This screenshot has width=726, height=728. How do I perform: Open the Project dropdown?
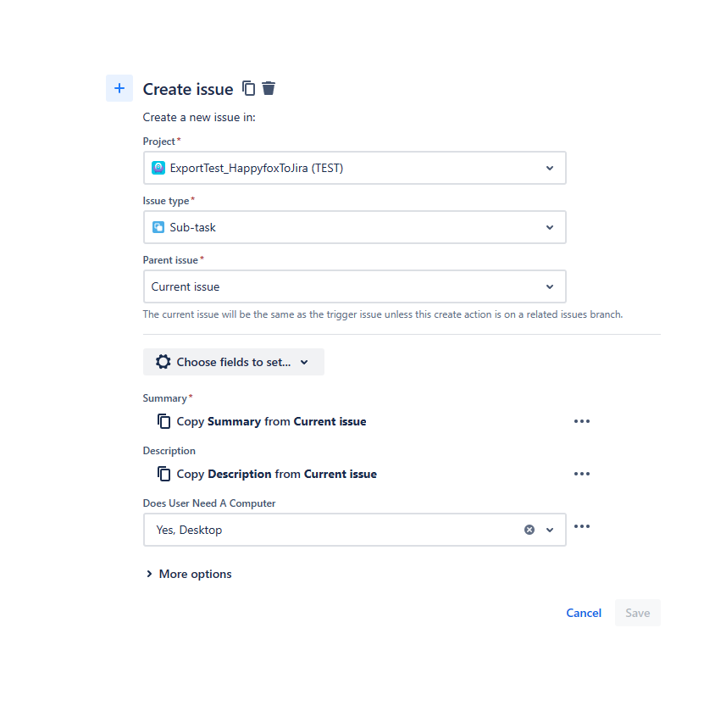[x=550, y=168]
